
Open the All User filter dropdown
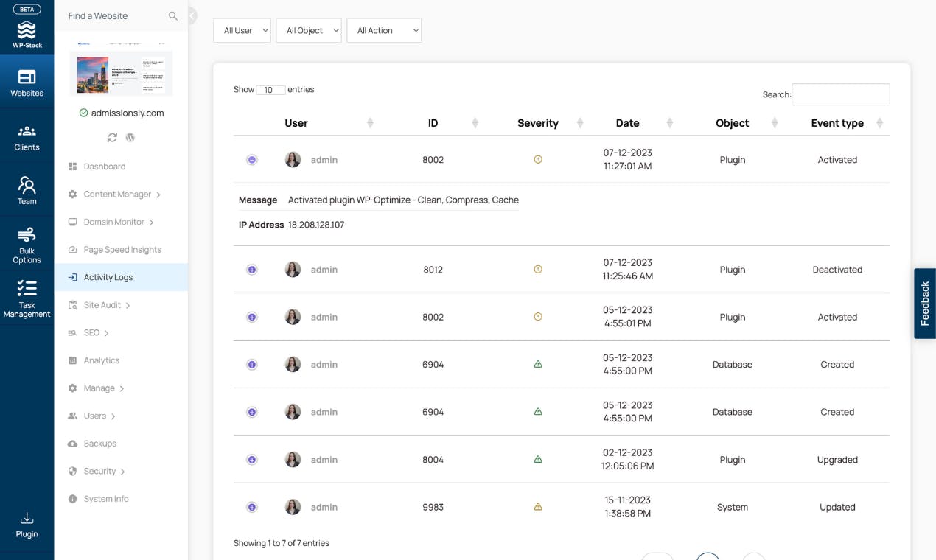(242, 30)
